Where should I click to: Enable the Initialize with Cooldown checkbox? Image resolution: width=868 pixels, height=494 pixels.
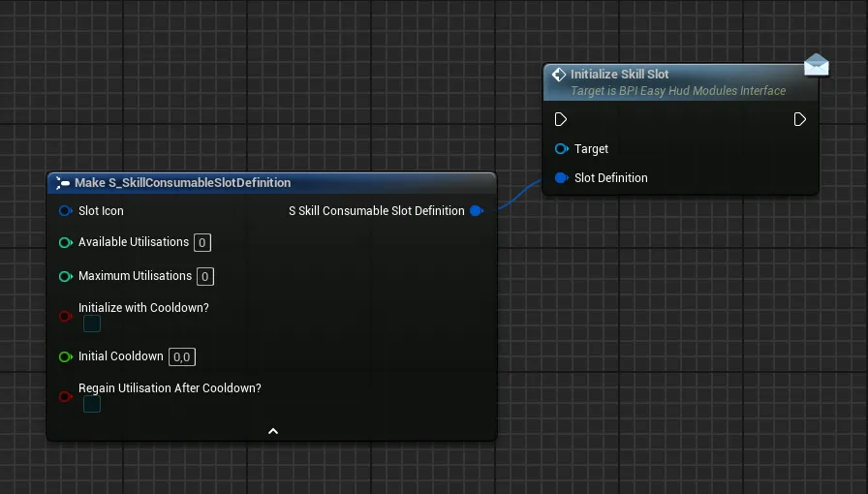point(92,324)
